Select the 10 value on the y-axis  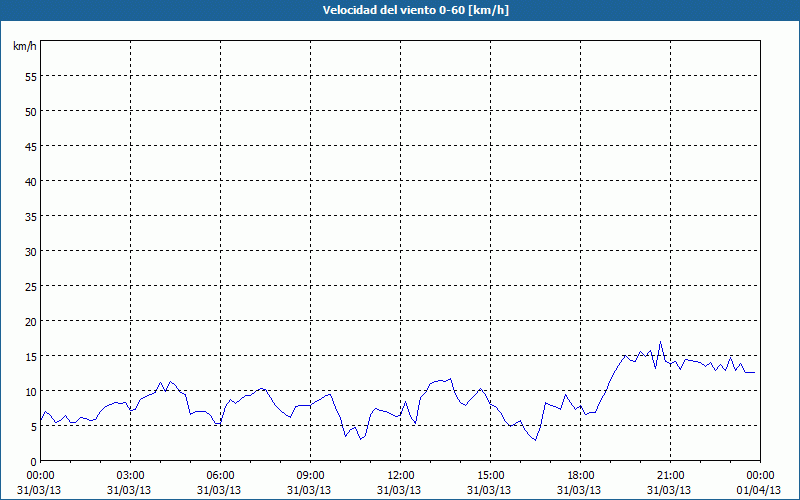coord(31,391)
